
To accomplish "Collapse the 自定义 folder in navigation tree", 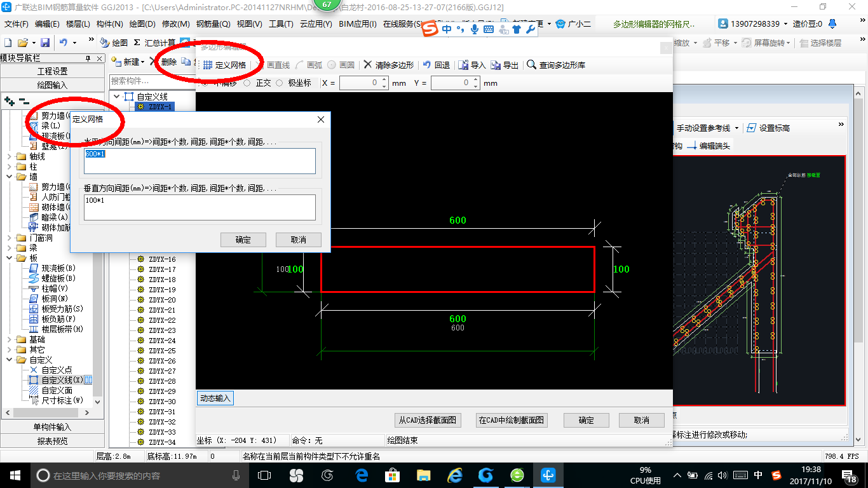I will click(9, 360).
